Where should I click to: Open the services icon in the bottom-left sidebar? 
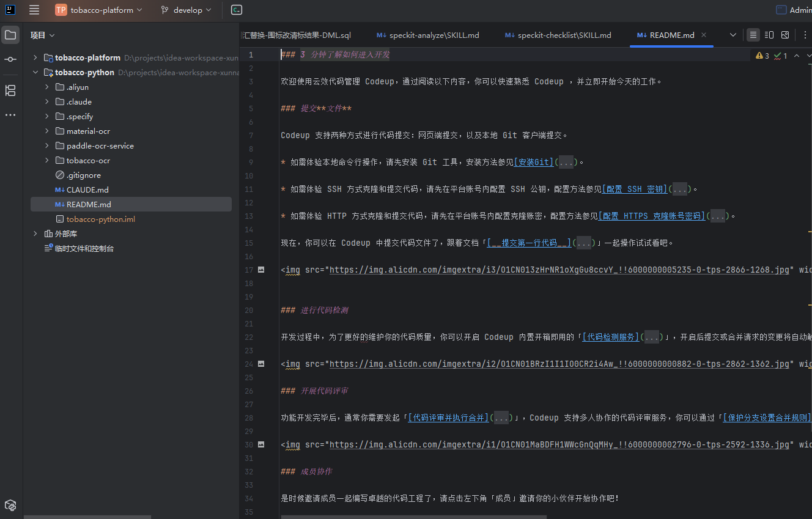(x=10, y=505)
